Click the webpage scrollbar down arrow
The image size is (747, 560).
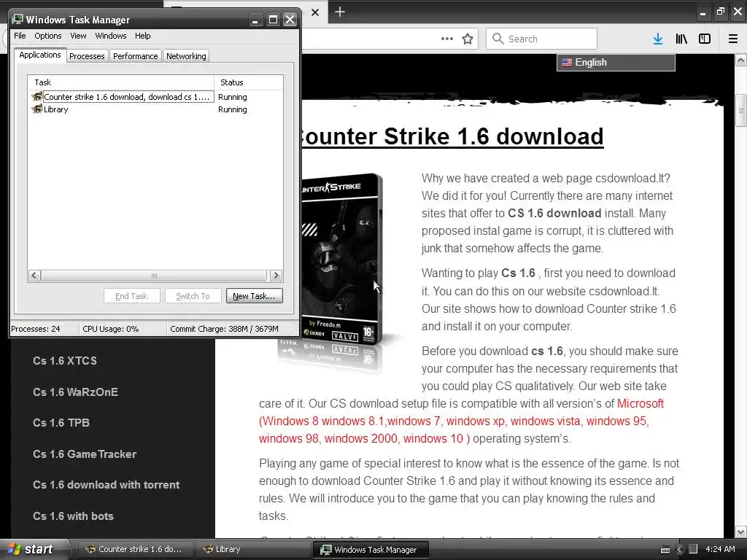(x=740, y=532)
